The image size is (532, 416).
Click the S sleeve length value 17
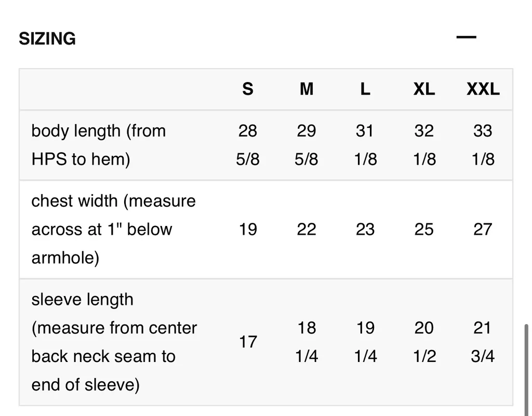[248, 342]
